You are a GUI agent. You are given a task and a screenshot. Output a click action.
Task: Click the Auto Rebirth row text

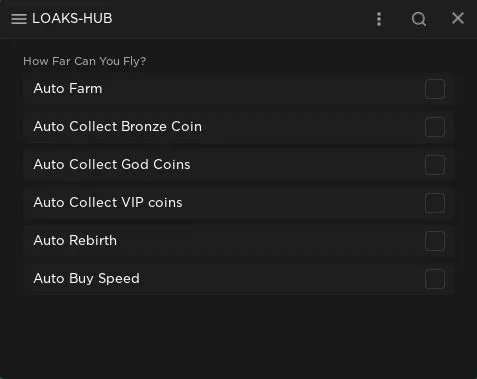[75, 241]
